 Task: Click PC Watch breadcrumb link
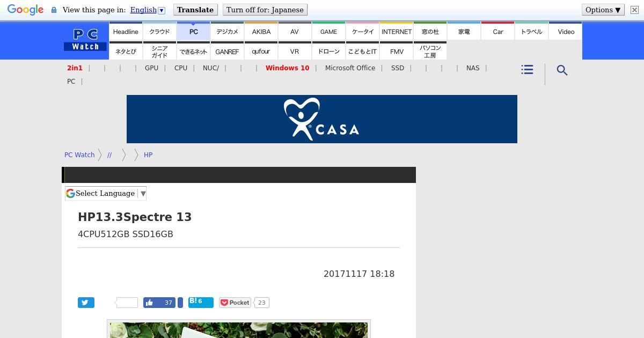tap(79, 155)
